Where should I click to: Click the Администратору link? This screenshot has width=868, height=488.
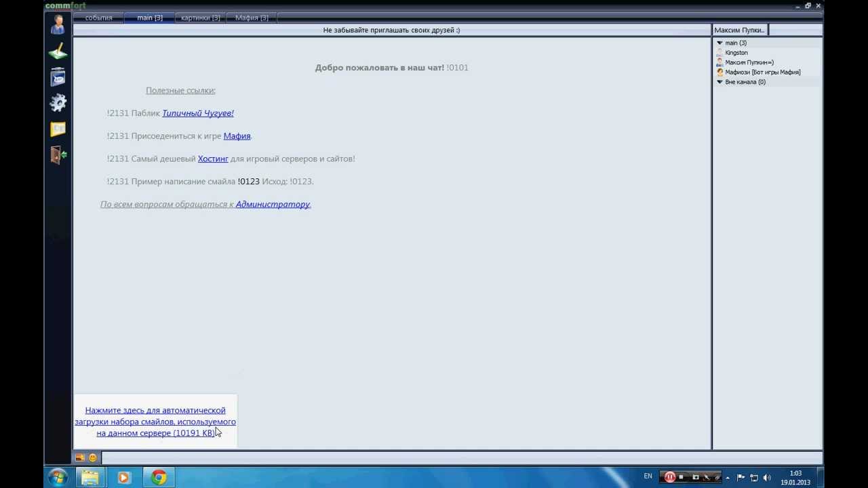pos(273,204)
